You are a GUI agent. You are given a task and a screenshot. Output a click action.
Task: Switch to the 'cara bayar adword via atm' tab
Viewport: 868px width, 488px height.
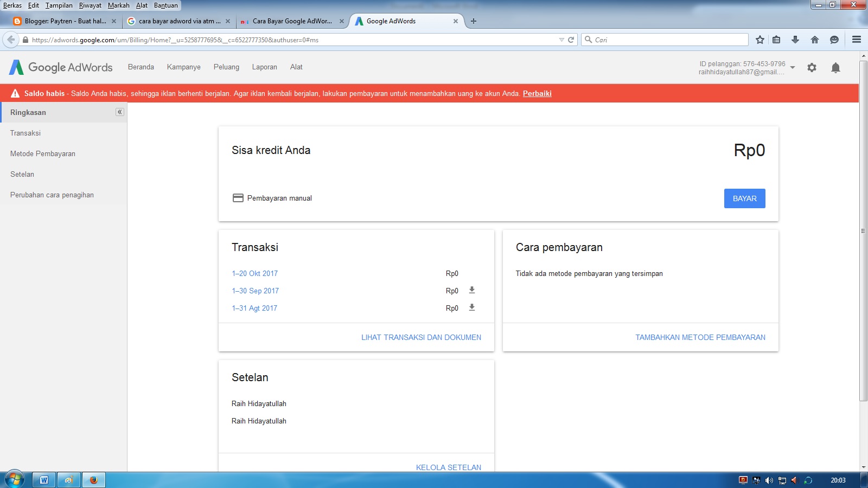coord(179,21)
